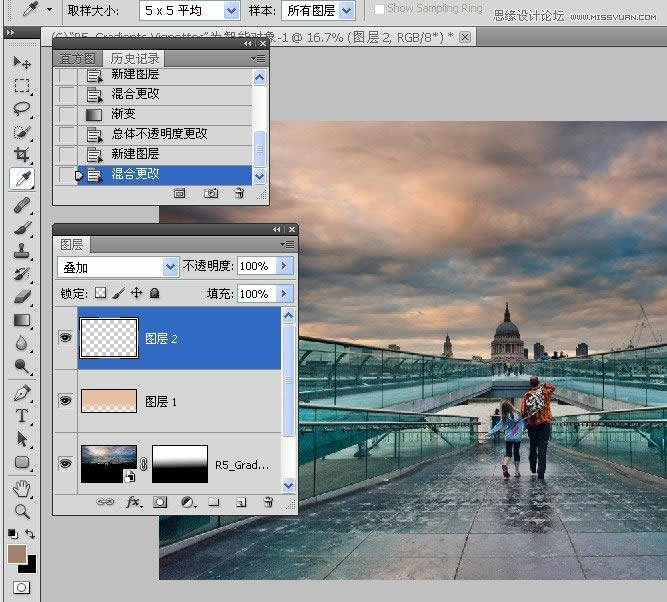
Task: Open the fx layer style menu
Action: point(133,503)
